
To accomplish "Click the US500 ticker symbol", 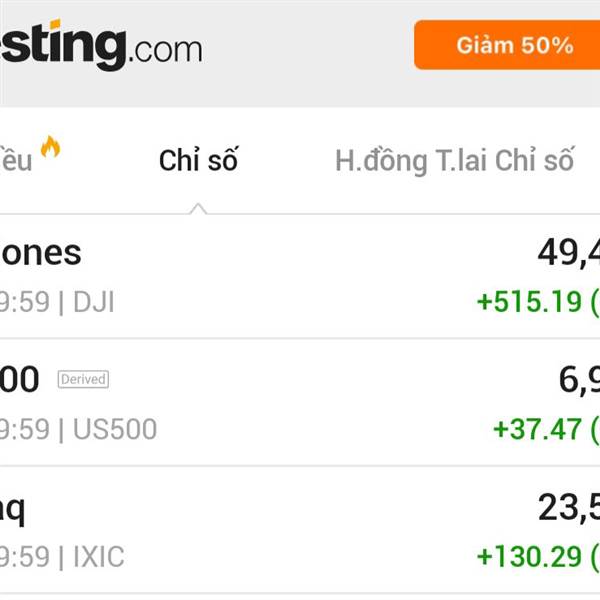I will point(115,429).
